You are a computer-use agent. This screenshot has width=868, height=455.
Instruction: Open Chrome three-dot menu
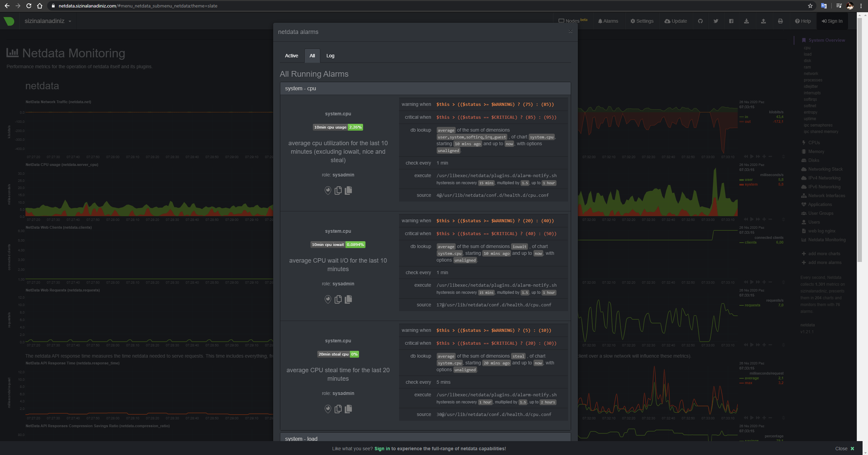(x=861, y=6)
